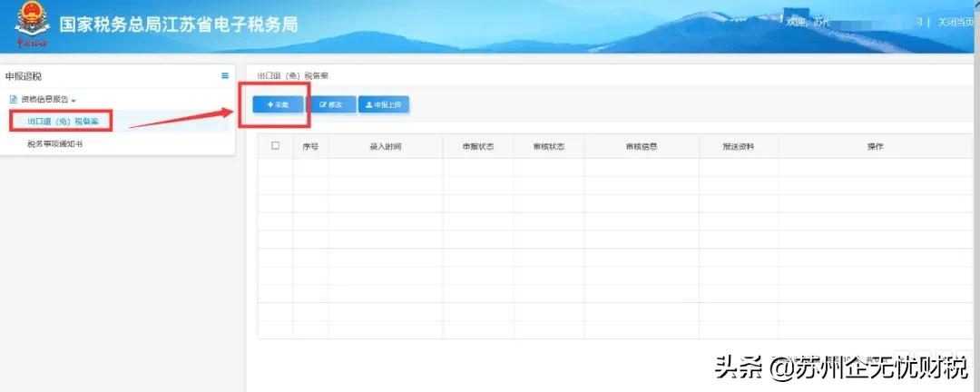Click the 序号 column header

click(x=310, y=146)
